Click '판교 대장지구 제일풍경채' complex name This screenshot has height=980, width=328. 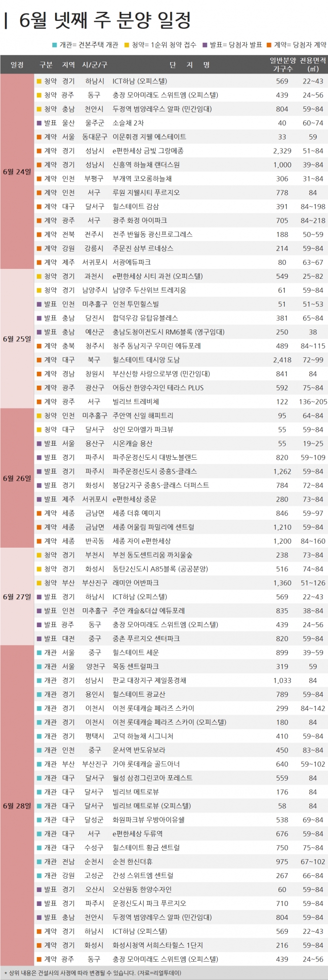150,680
